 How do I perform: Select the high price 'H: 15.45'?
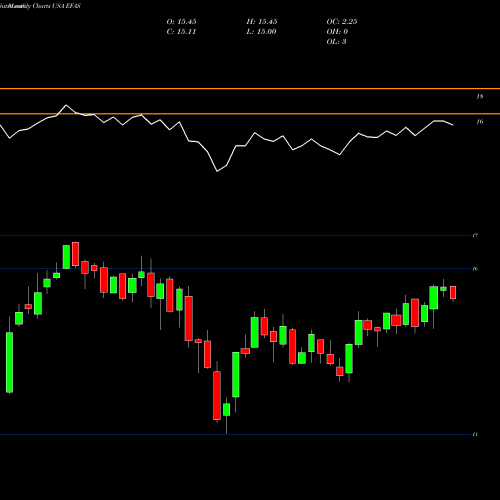[262, 22]
